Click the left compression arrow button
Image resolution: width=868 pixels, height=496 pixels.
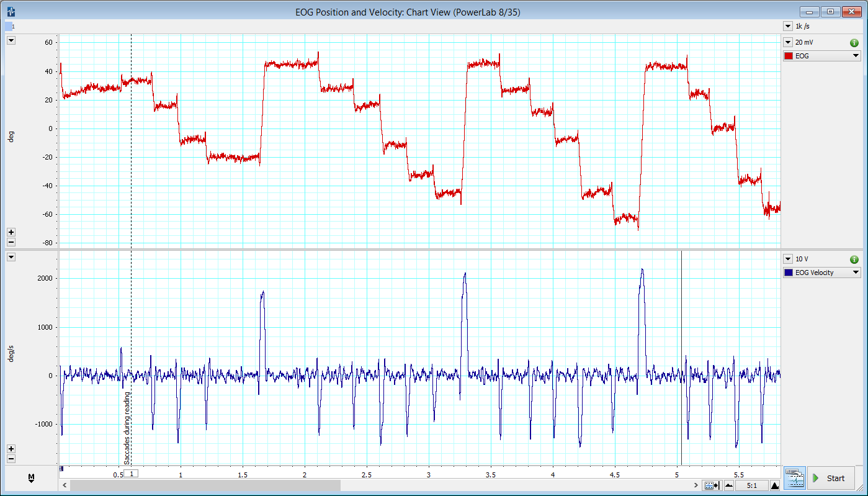coord(730,485)
